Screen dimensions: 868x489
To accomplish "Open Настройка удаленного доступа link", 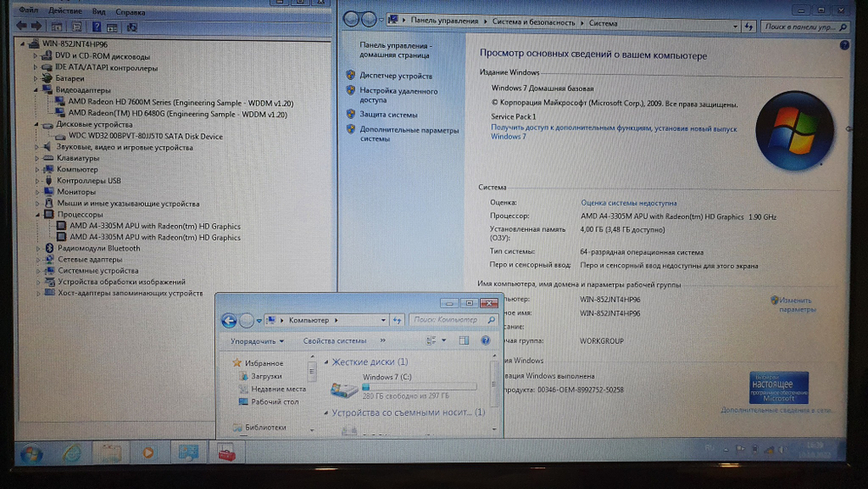I will [398, 96].
